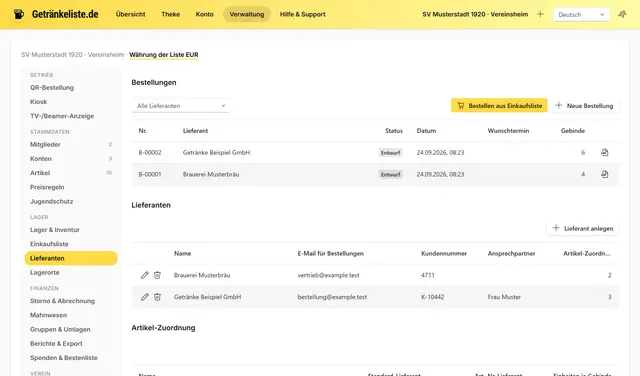The width and height of the screenshot is (640, 376).
Task: Click Währung der Liste EUR link
Action: (164, 55)
